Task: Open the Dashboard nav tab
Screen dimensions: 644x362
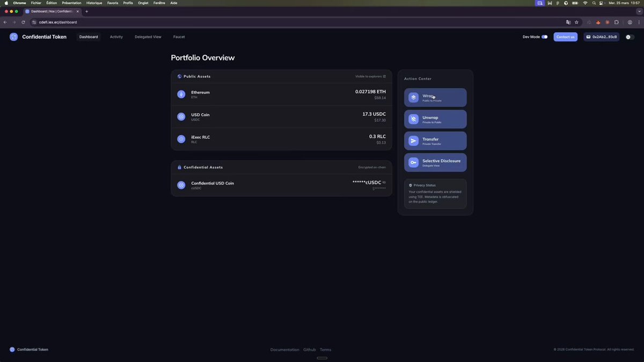Action: tap(89, 37)
